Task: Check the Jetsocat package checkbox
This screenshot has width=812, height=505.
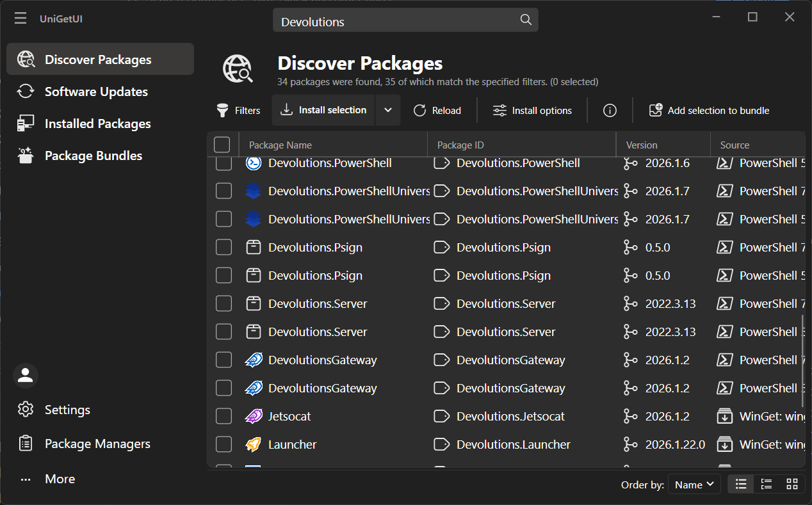Action: click(223, 416)
